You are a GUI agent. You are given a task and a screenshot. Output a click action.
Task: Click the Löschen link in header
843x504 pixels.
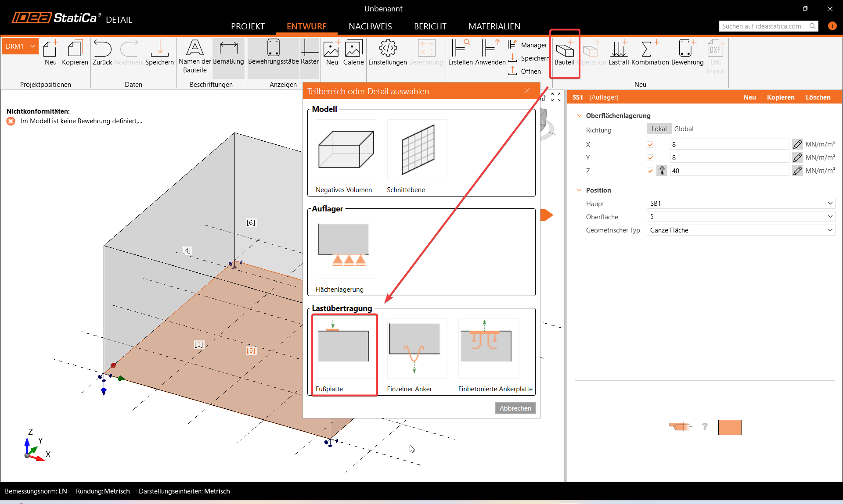pos(818,97)
